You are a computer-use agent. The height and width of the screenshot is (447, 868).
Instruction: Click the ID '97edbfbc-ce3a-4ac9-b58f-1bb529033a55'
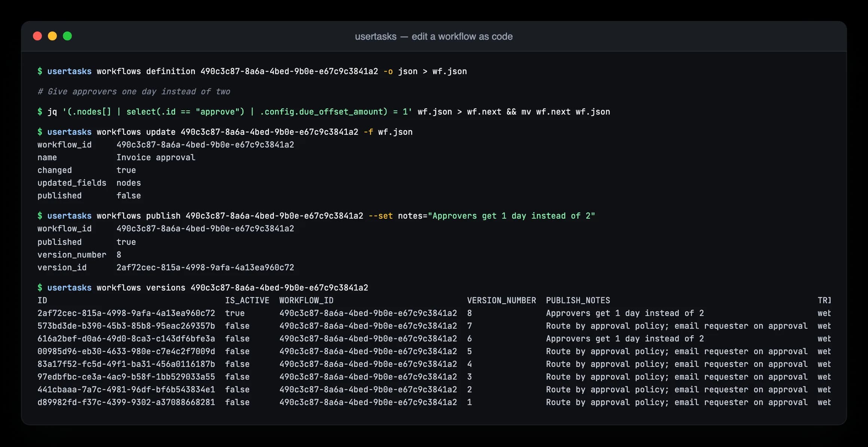coord(126,377)
